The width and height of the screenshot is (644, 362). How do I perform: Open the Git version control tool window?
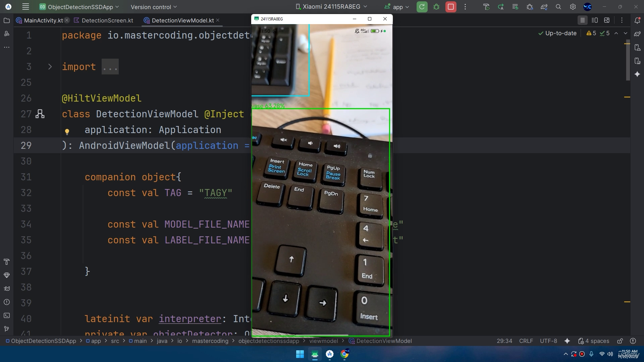coord(6,329)
